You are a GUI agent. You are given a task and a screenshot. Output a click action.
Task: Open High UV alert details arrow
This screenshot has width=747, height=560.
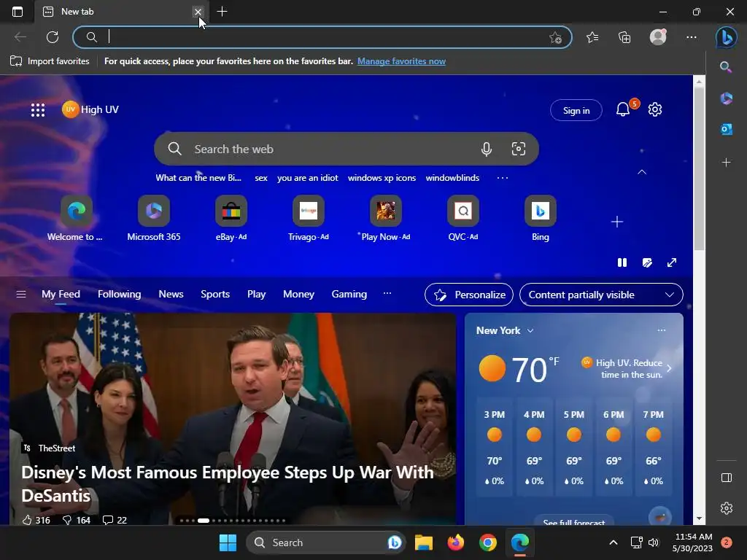point(669,368)
